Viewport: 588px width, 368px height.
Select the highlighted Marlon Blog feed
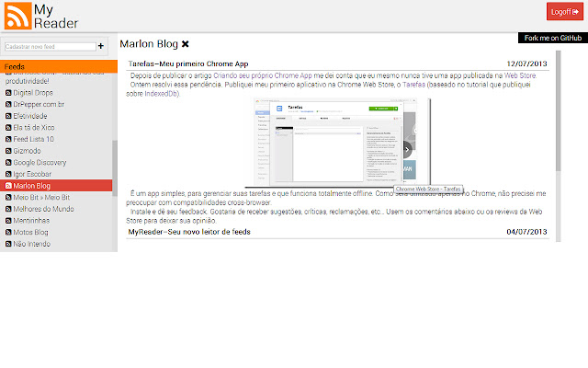coord(56,186)
